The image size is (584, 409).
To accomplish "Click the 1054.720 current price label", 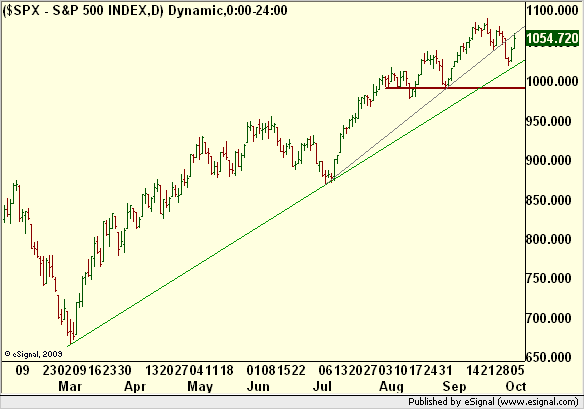I will click(552, 38).
